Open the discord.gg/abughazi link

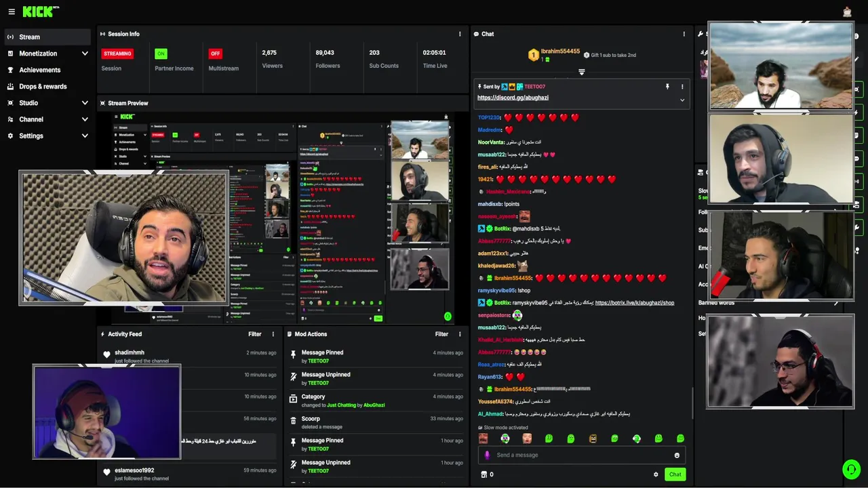click(x=513, y=98)
